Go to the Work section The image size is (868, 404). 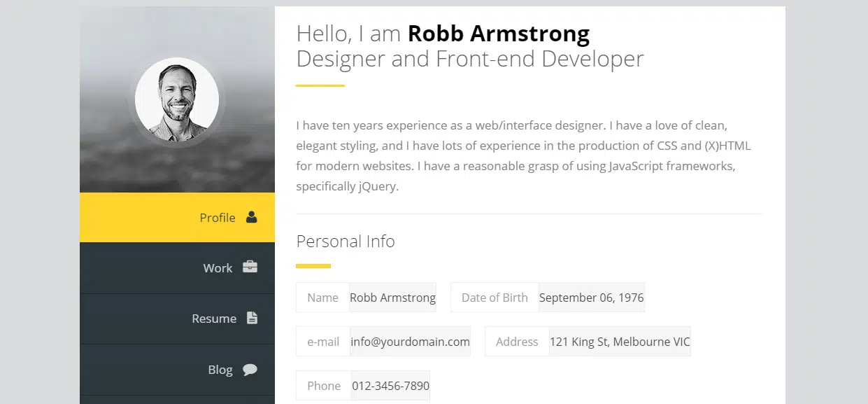pos(218,268)
